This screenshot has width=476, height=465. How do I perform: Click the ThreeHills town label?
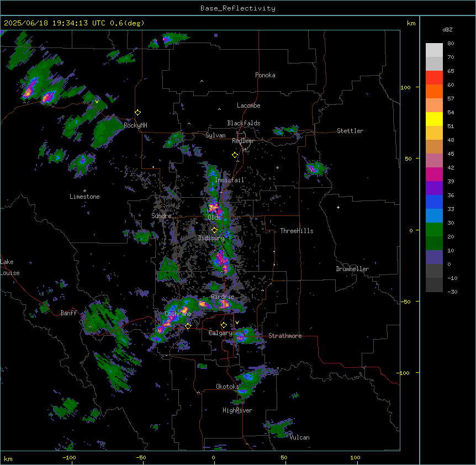pos(297,231)
